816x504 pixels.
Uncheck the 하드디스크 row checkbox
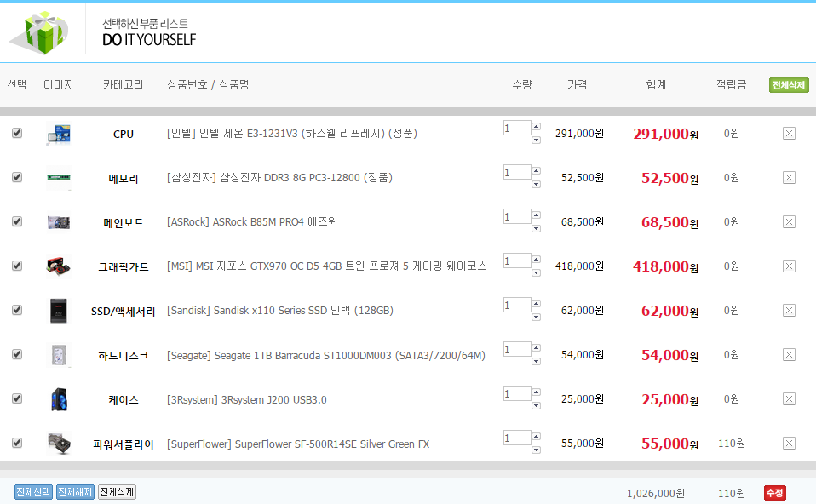[x=17, y=354]
